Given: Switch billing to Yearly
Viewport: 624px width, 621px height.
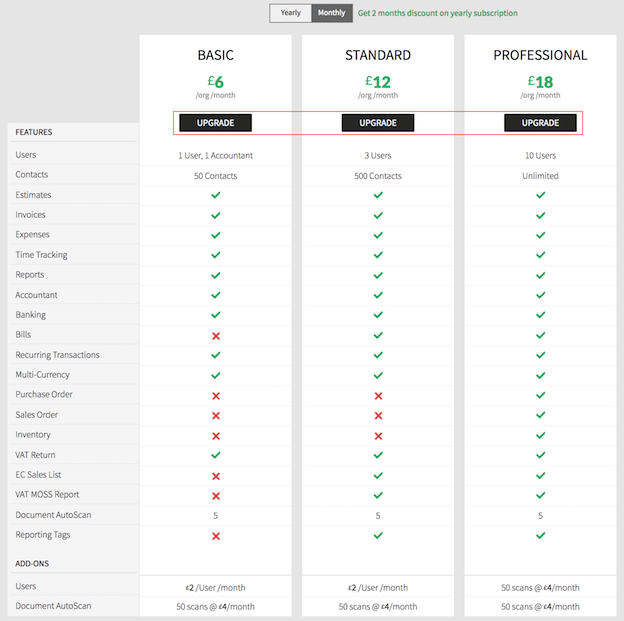Looking at the screenshot, I should 290,13.
